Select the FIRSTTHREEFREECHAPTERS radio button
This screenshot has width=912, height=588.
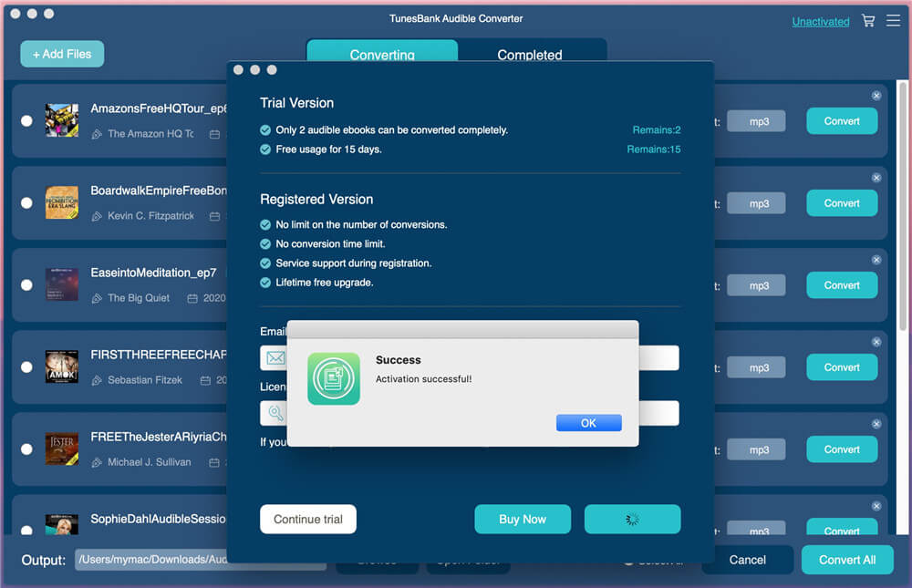[26, 367]
